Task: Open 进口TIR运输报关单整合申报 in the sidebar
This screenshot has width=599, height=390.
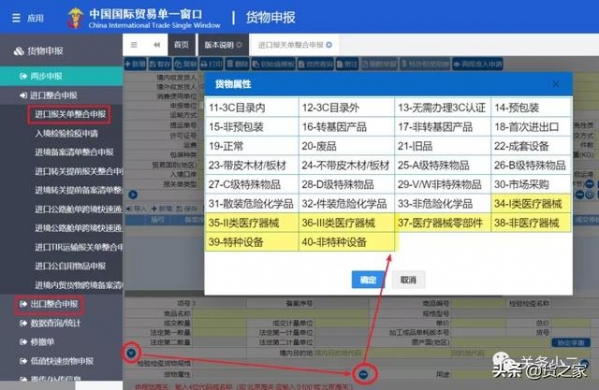Action: [78, 247]
